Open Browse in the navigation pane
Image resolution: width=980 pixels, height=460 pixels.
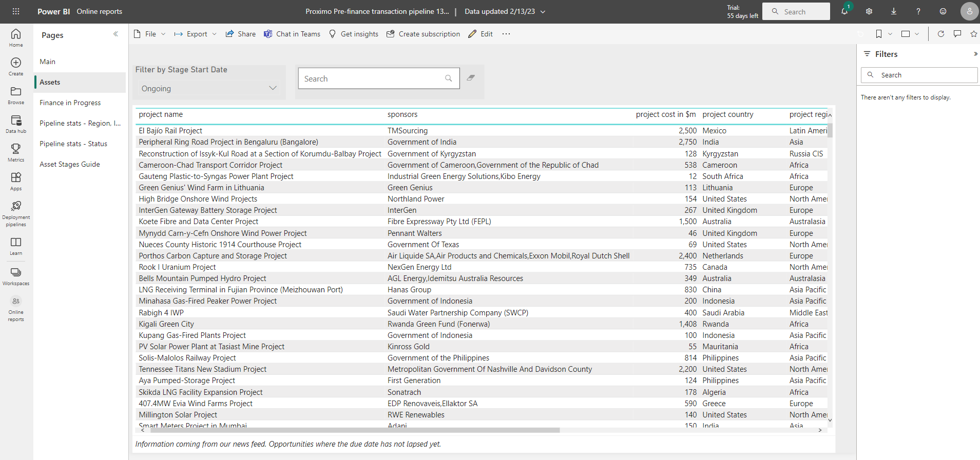(16, 95)
